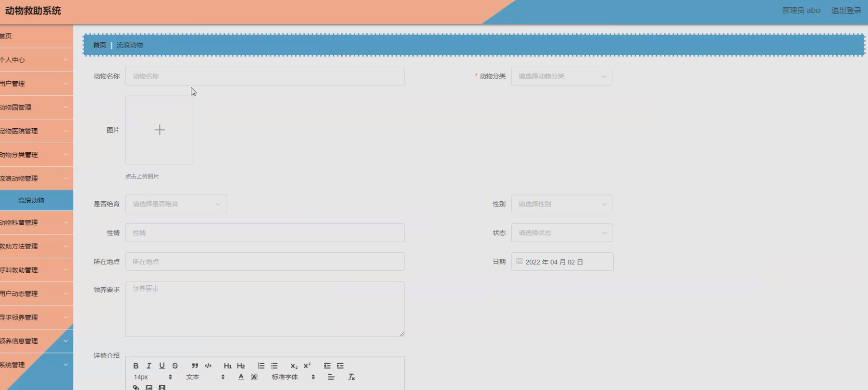868x390 pixels.
Task: Focus the 所在地点 input field
Action: pyautogui.click(x=265, y=262)
